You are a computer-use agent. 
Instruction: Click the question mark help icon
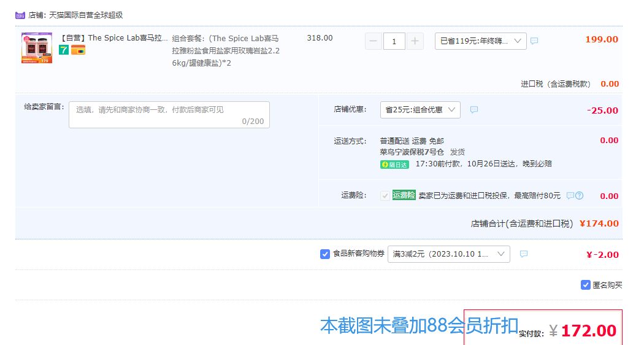[579, 196]
